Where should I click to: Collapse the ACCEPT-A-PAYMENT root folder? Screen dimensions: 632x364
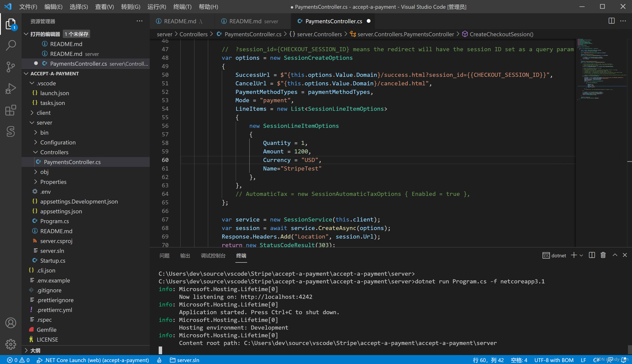pos(26,73)
